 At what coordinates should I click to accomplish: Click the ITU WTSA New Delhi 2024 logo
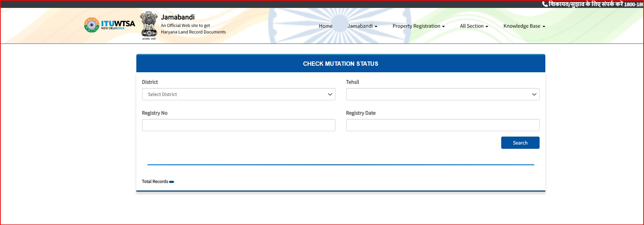(109, 25)
